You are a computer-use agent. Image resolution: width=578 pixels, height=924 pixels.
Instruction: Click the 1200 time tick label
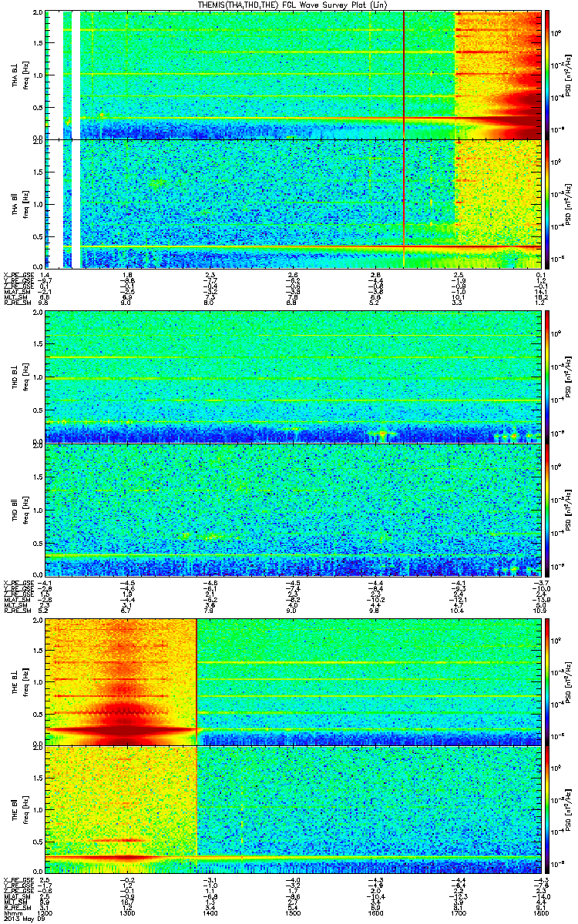(x=45, y=913)
